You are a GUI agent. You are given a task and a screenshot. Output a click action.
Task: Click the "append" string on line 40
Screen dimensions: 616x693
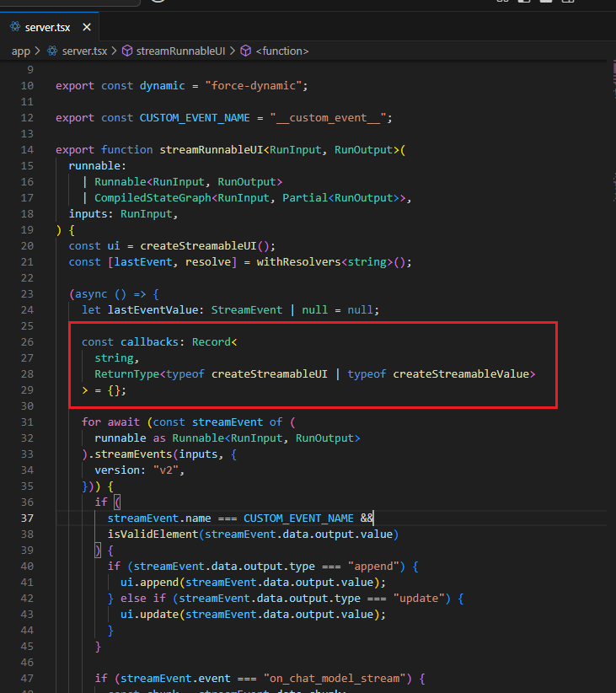[x=373, y=567]
